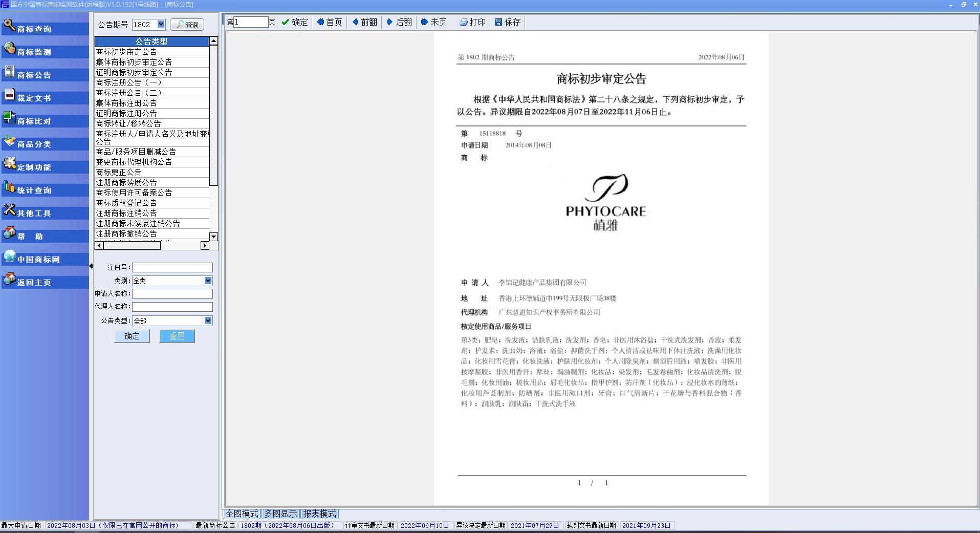
Task: Open 定制功能 custom functions in sidebar
Action: point(45,165)
